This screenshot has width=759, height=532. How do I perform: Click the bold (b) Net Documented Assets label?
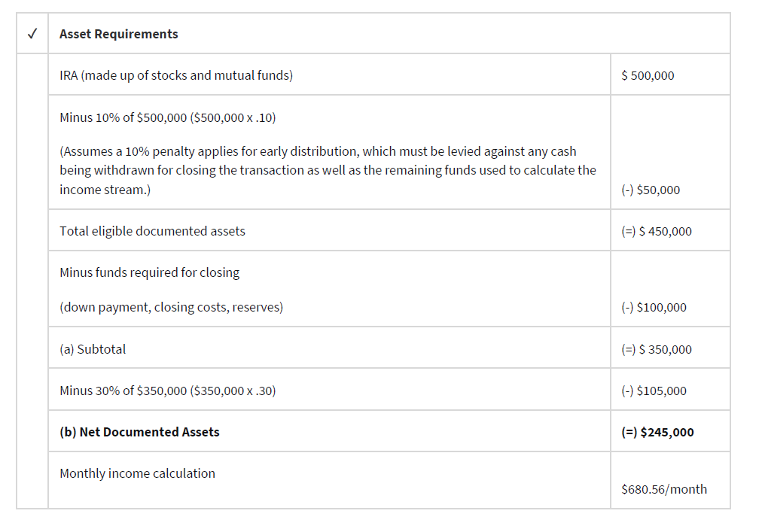(x=139, y=432)
